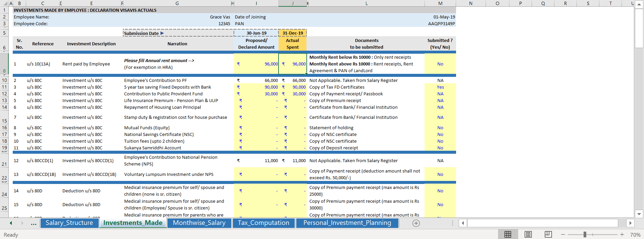Select 'Mutual Funds (Equity)' narration cell
Image resolution: width=644 pixels, height=239 pixels.
click(177, 128)
